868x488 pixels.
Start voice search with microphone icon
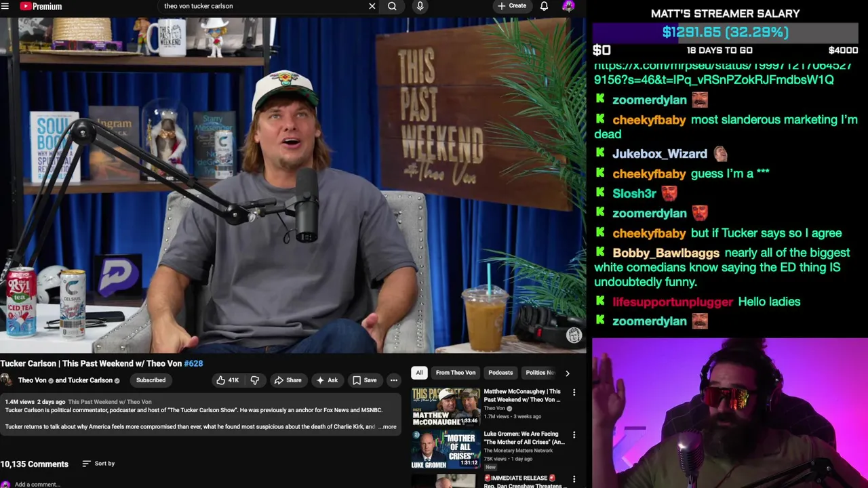420,6
